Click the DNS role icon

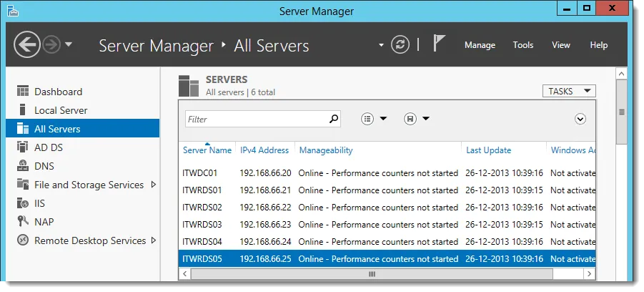[23, 165]
